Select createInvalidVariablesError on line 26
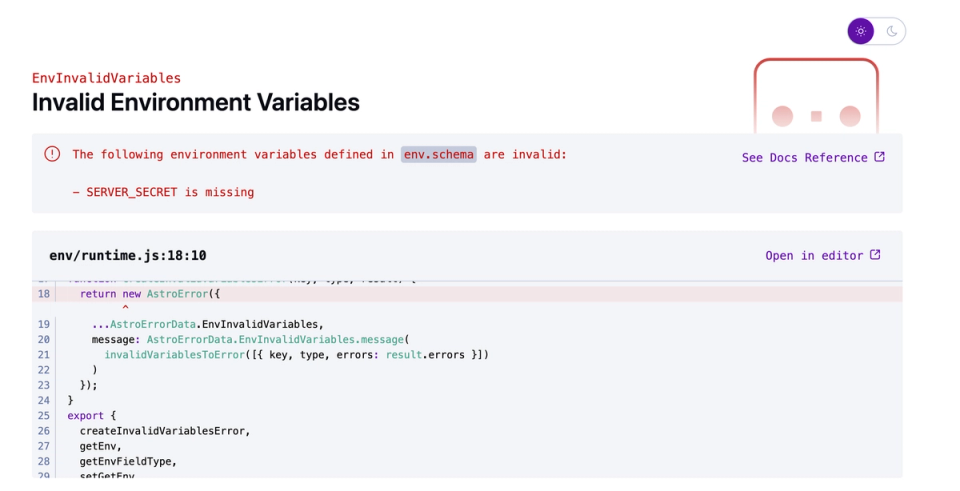The image size is (960, 491). (x=164, y=431)
